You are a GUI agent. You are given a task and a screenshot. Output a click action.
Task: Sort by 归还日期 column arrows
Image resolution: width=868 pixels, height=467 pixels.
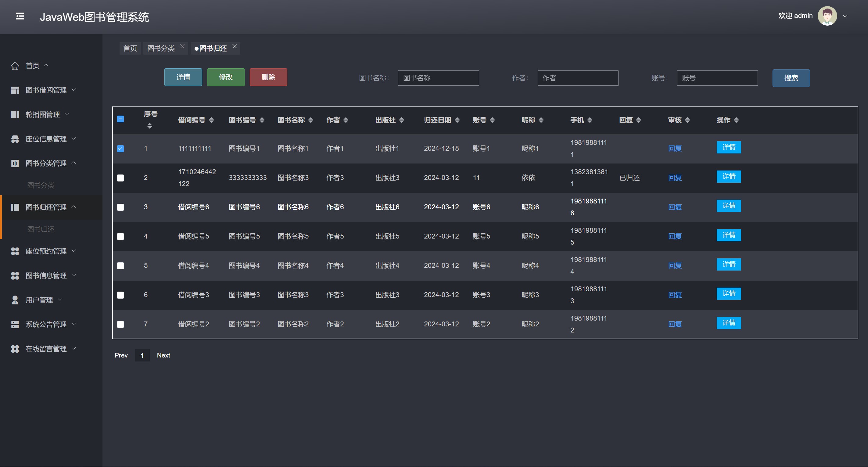coord(457,120)
